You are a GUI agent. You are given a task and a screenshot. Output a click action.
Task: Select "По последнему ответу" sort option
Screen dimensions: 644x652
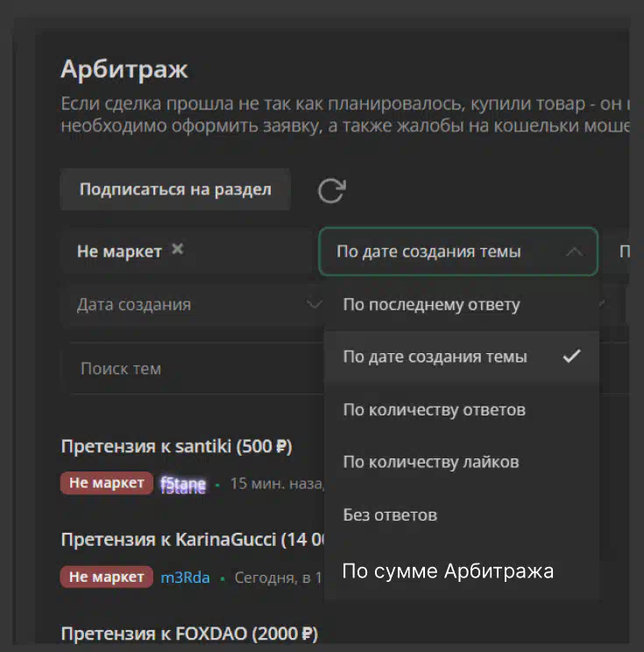pos(431,305)
